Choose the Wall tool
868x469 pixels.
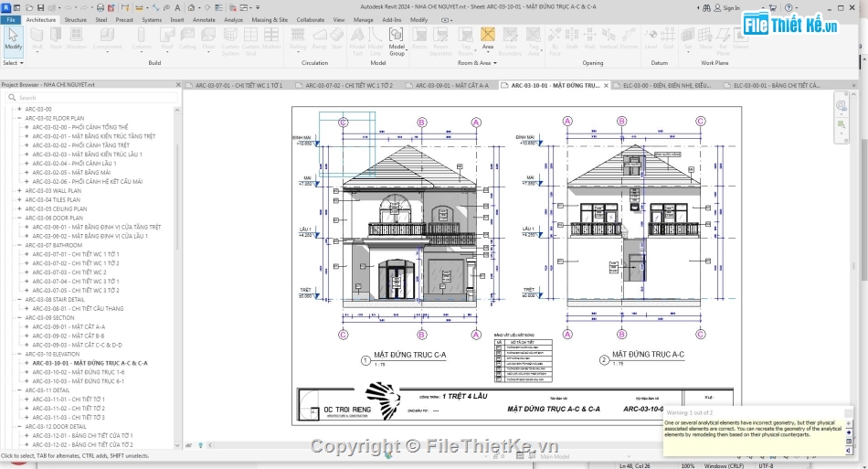click(37, 38)
